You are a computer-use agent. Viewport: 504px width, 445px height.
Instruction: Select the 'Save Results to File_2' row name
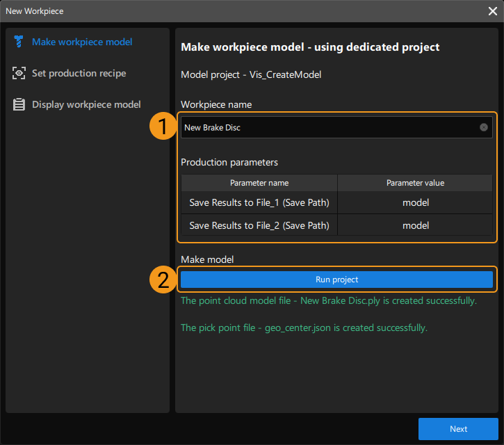259,225
